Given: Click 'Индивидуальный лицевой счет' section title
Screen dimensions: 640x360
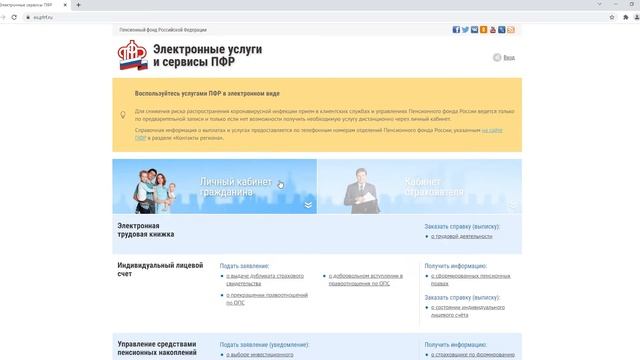Looking at the screenshot, I should click(x=160, y=269).
